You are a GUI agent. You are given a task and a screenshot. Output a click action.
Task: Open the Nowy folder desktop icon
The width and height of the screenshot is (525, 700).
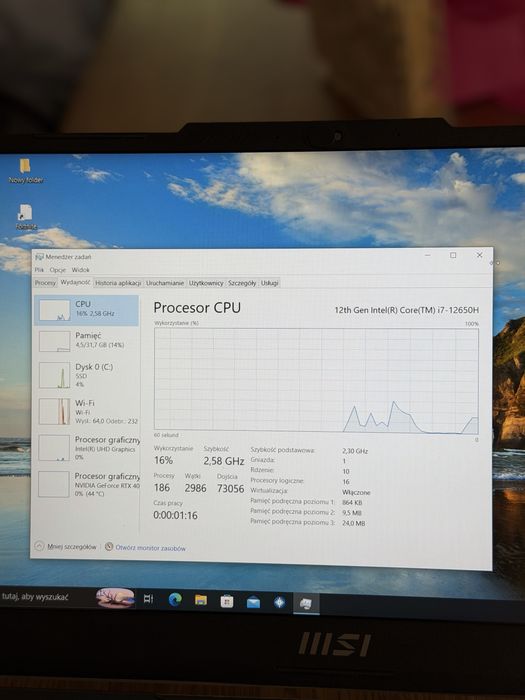[x=25, y=171]
